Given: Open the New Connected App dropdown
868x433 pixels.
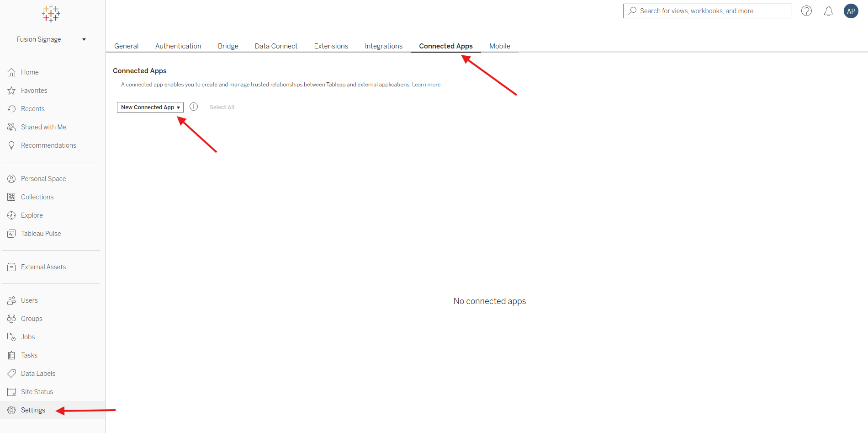Looking at the screenshot, I should point(150,107).
